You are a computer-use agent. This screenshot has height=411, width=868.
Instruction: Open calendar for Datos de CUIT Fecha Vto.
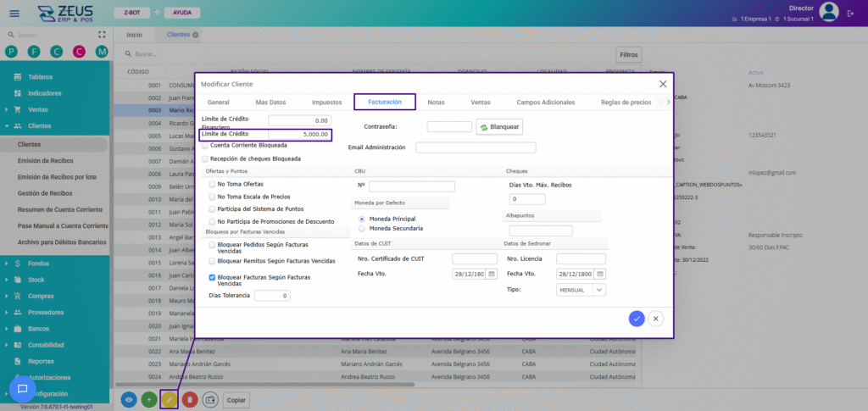point(491,275)
